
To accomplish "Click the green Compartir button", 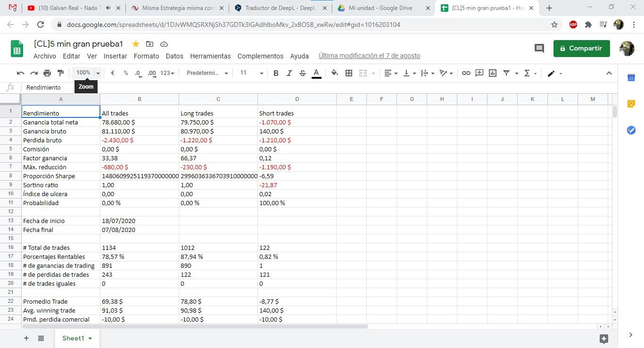I will coord(582,48).
